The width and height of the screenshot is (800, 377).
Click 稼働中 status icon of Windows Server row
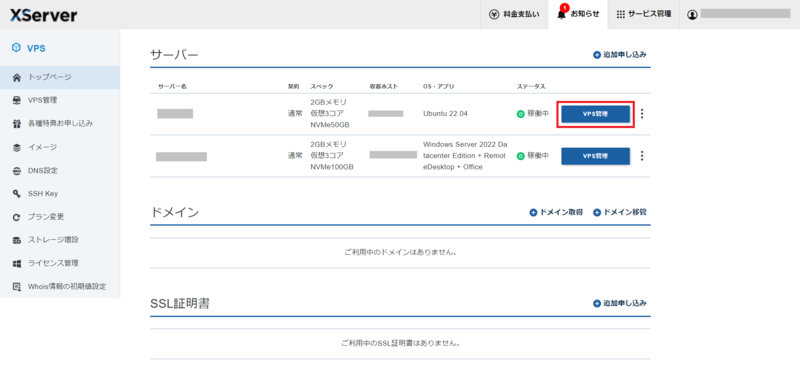click(x=520, y=156)
